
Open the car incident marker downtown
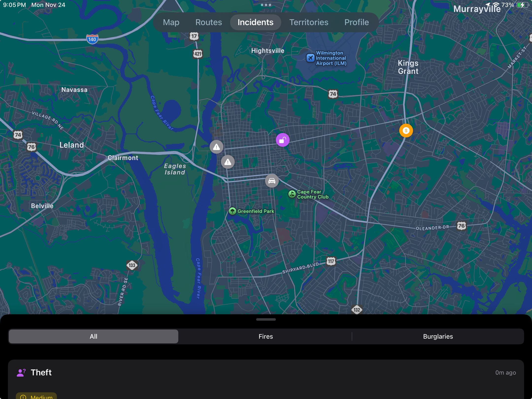272,181
